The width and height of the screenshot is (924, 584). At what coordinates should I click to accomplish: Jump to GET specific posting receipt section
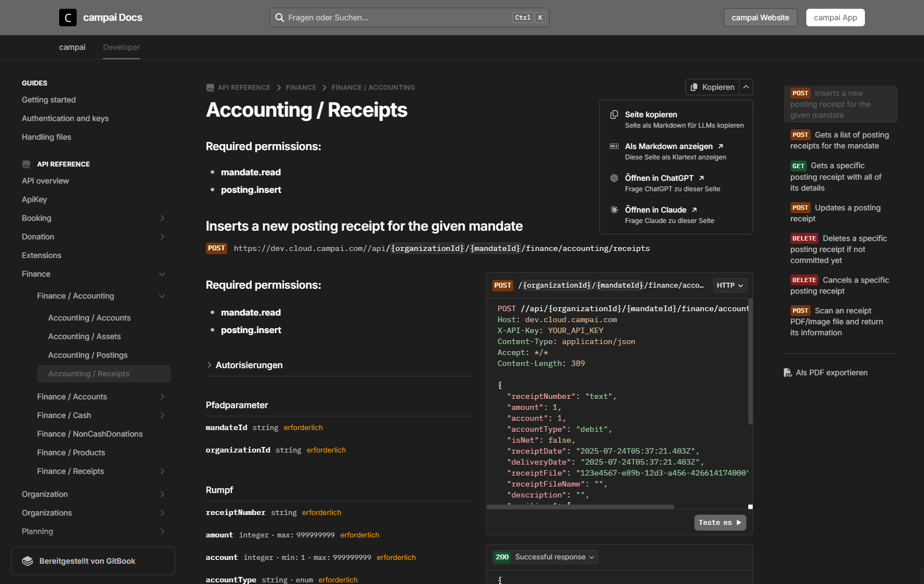(841, 176)
